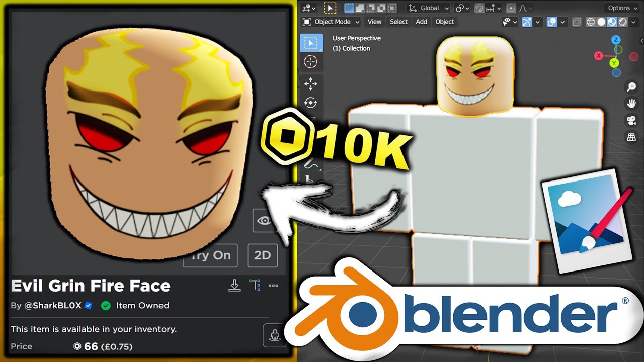Click the tweak select arrow icon in header

(x=330, y=8)
